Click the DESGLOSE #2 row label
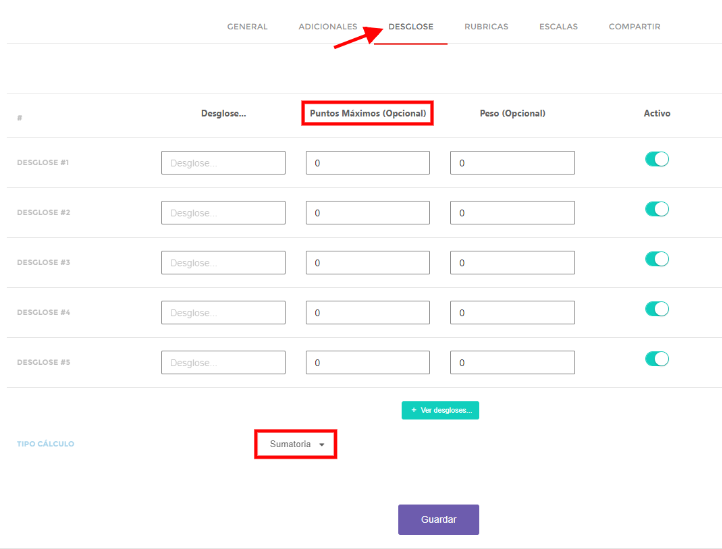The image size is (722, 549). (43, 212)
